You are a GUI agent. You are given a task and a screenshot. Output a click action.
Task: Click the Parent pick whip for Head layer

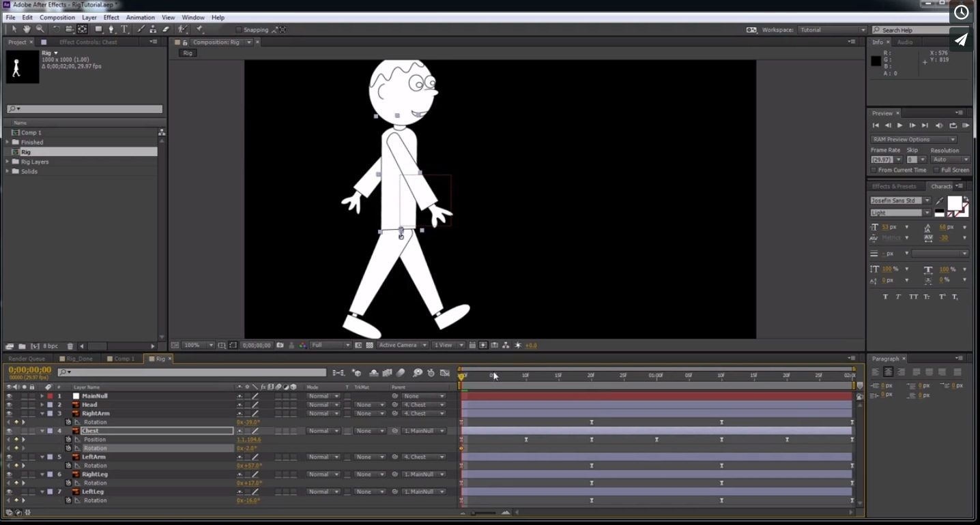(394, 404)
